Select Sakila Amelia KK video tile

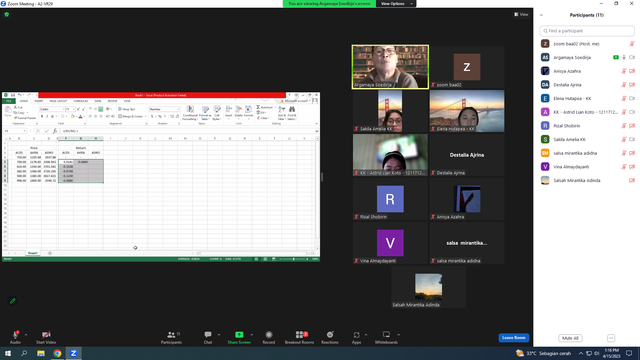(x=390, y=111)
